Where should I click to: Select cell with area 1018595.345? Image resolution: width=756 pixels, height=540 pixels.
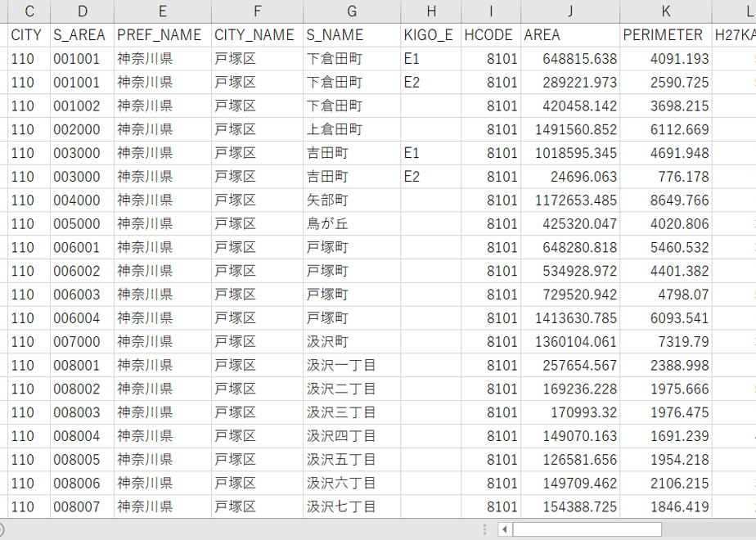click(570, 153)
